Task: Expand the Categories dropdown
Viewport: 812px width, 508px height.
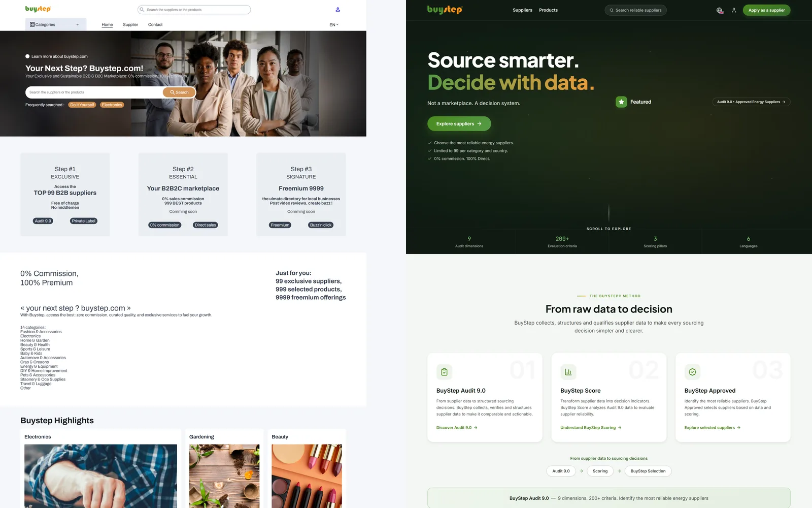Action: tap(56, 24)
